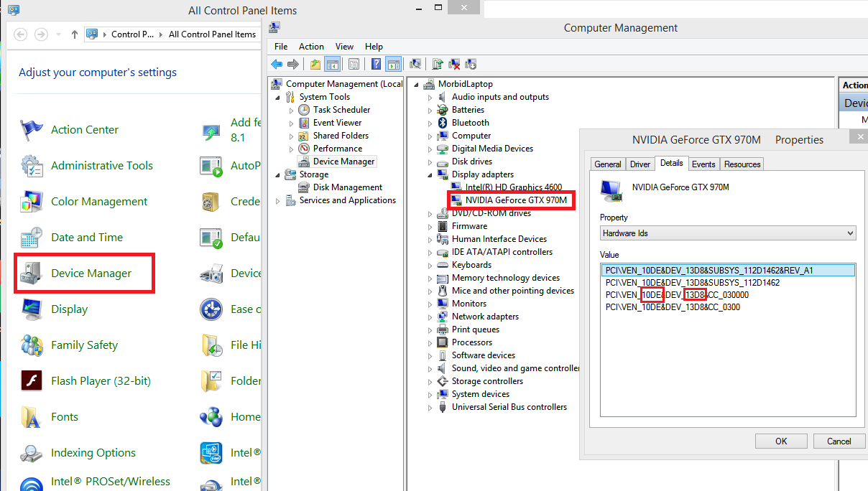Image resolution: width=868 pixels, height=491 pixels.
Task: Open the Property dropdown showing Hardware Ids
Action: point(729,233)
